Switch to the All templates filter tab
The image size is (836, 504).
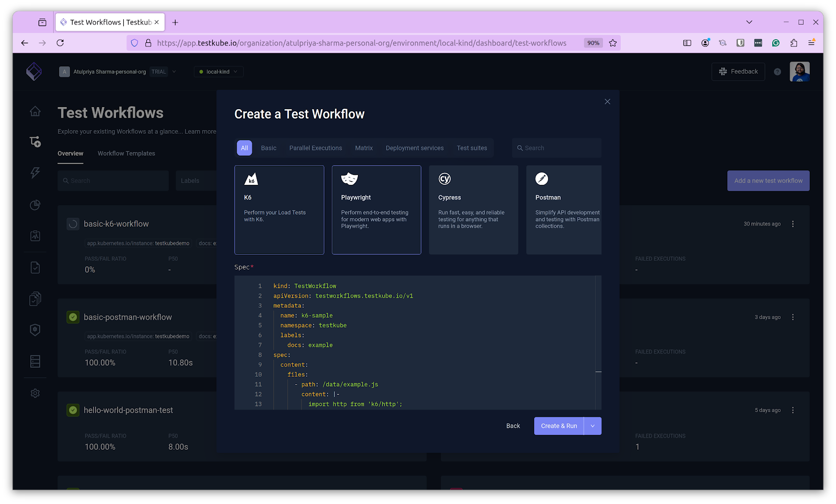tap(244, 148)
